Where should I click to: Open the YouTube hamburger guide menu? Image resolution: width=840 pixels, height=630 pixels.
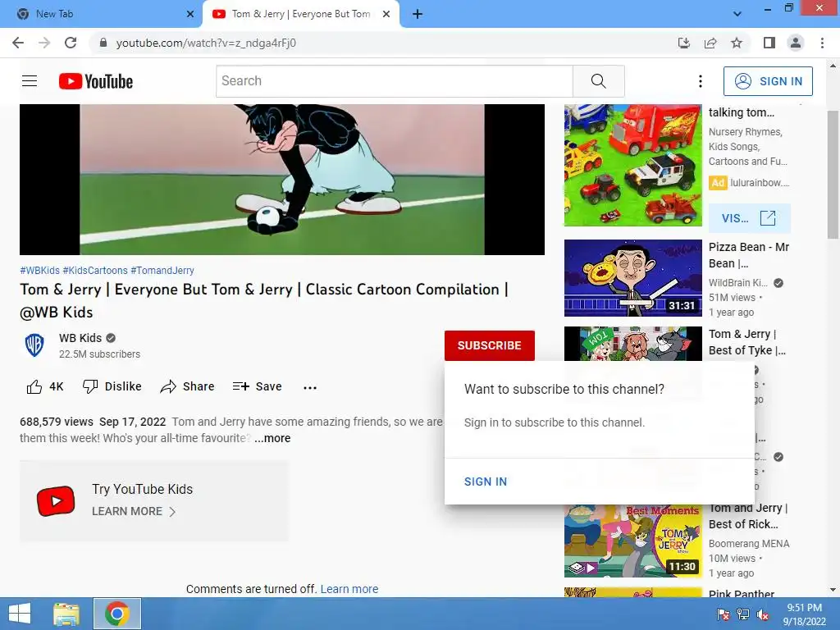coord(30,81)
